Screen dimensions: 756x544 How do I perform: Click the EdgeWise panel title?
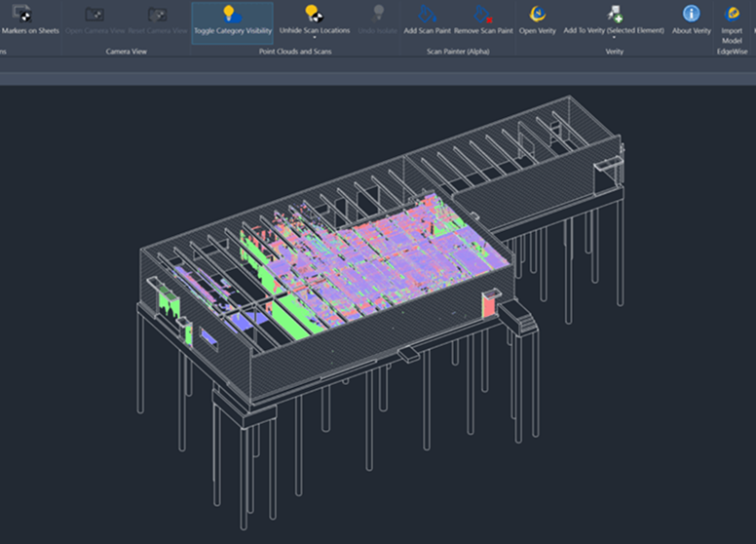pos(732,51)
